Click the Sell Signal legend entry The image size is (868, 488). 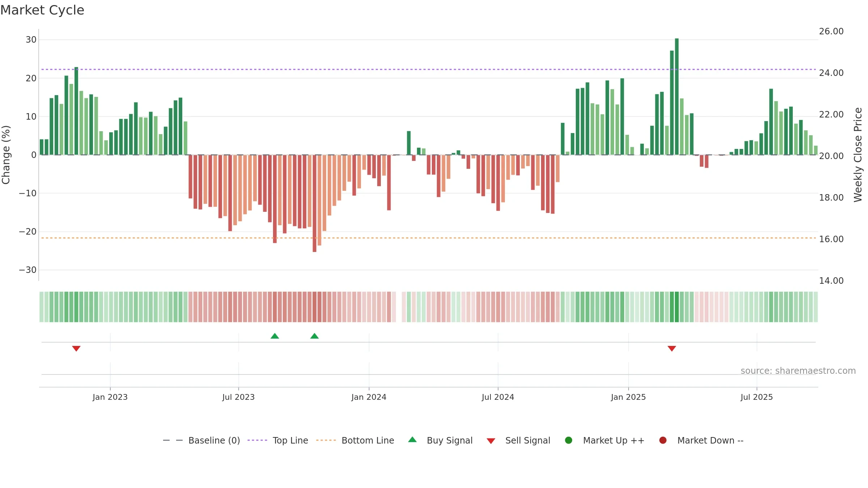click(x=518, y=440)
